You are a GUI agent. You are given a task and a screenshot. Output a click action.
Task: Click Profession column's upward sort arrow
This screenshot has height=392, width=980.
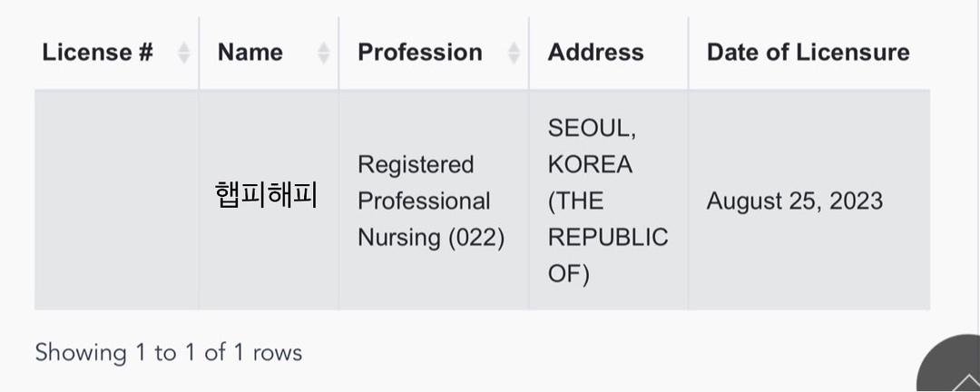(x=514, y=46)
